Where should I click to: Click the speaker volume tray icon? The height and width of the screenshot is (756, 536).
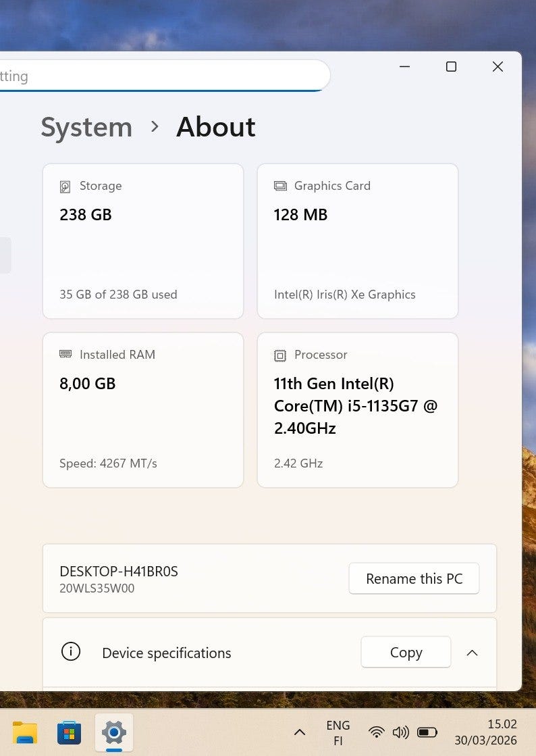point(400,732)
